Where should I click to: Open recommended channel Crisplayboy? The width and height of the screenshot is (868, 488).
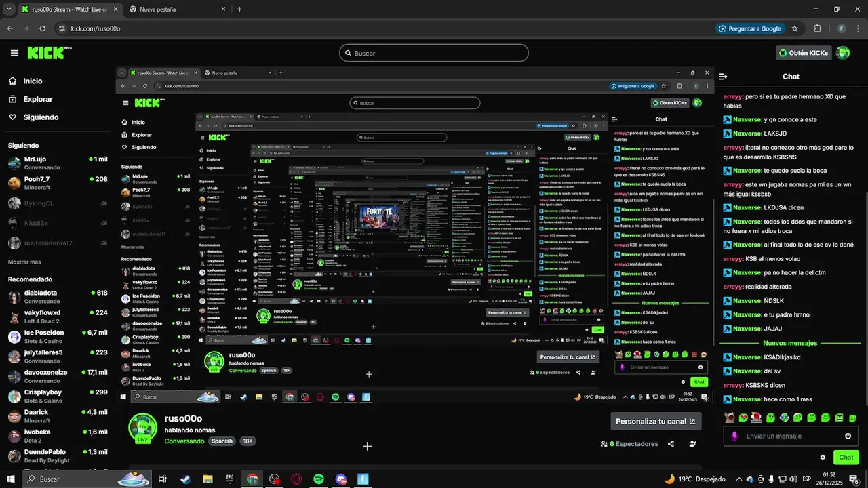[58, 396]
